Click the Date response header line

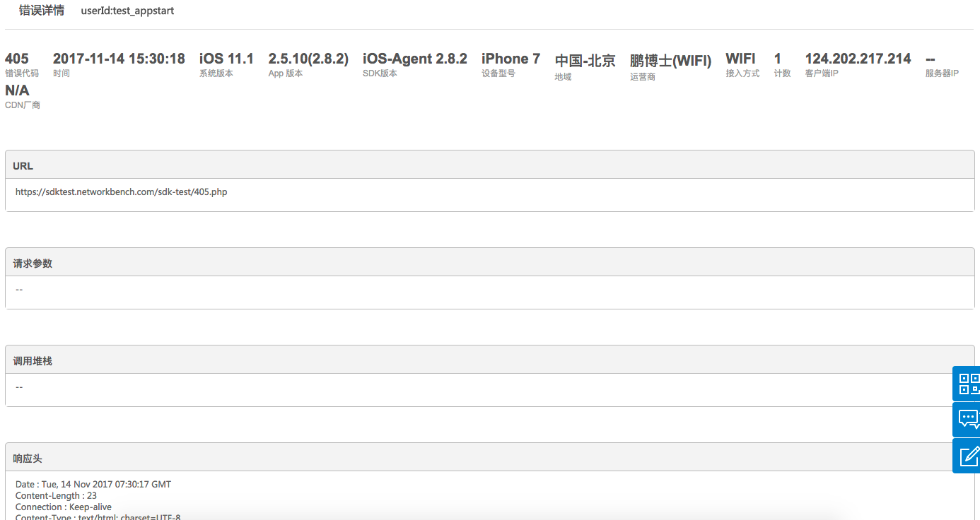point(93,485)
